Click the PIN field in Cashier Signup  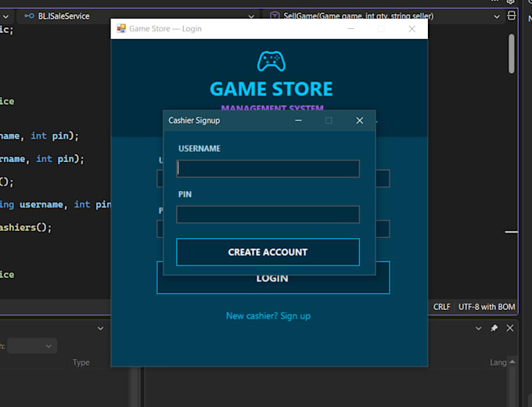click(268, 214)
